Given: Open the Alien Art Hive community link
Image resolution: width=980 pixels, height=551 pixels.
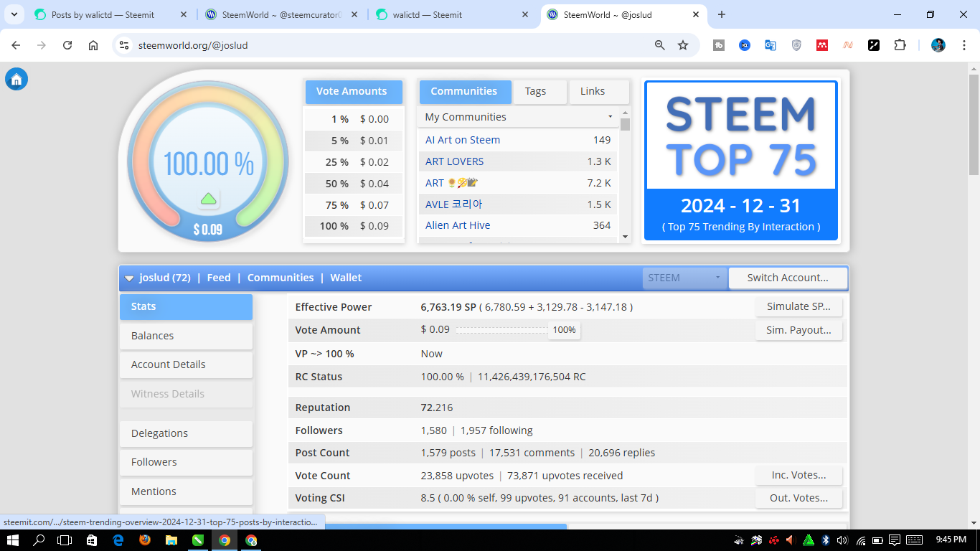Looking at the screenshot, I should coord(458,225).
